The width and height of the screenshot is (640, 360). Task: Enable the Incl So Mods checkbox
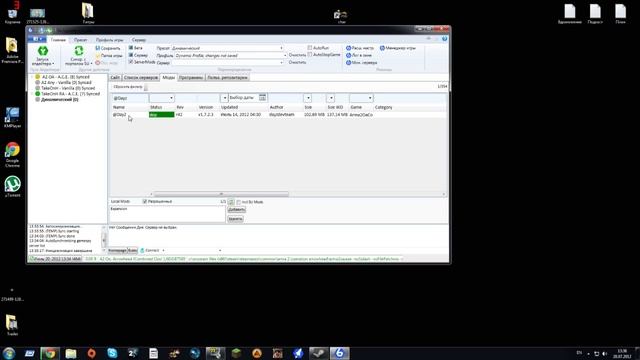239,202
